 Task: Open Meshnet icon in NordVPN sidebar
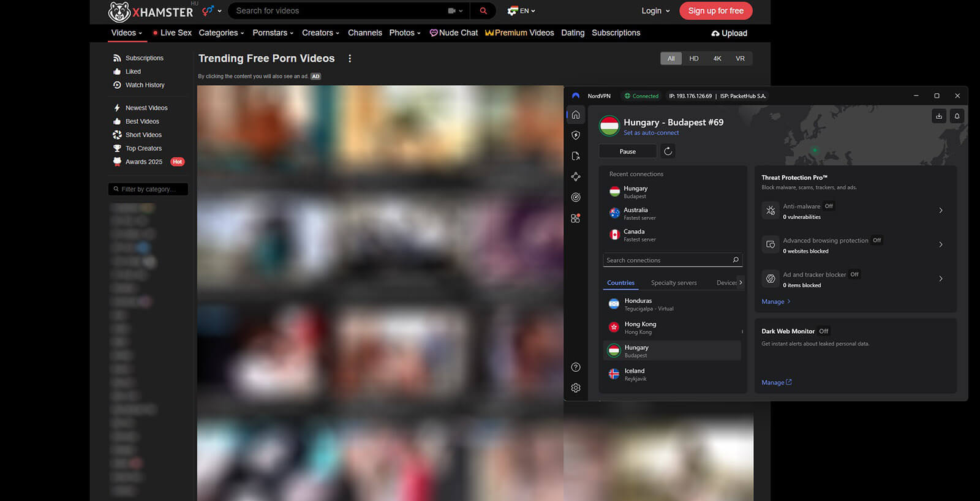(576, 176)
